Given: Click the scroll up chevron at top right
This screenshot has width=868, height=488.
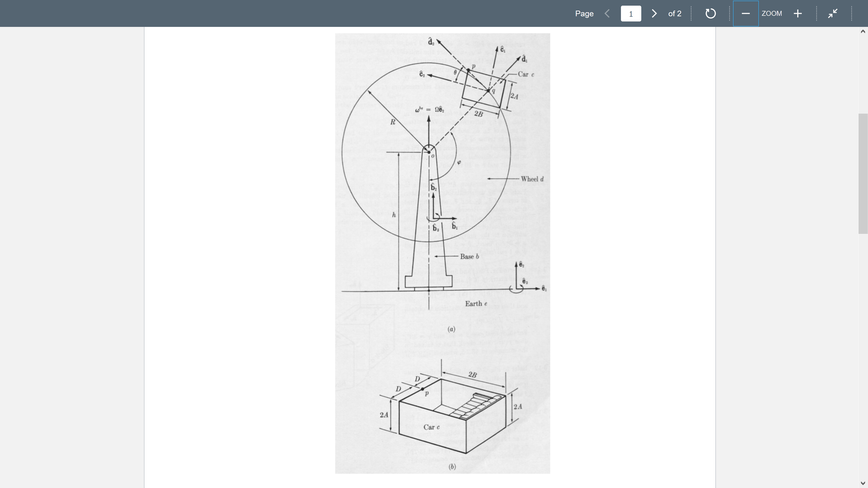Looking at the screenshot, I should tap(863, 31).
